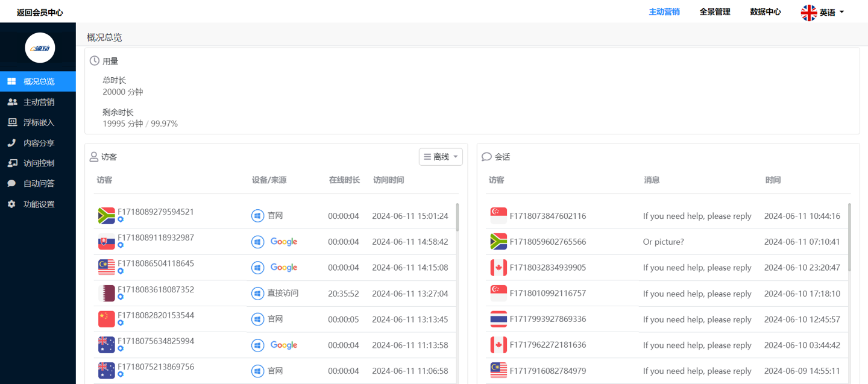This screenshot has width=868, height=384.
Task: Open visitor F1718089279594521
Action: point(156,212)
